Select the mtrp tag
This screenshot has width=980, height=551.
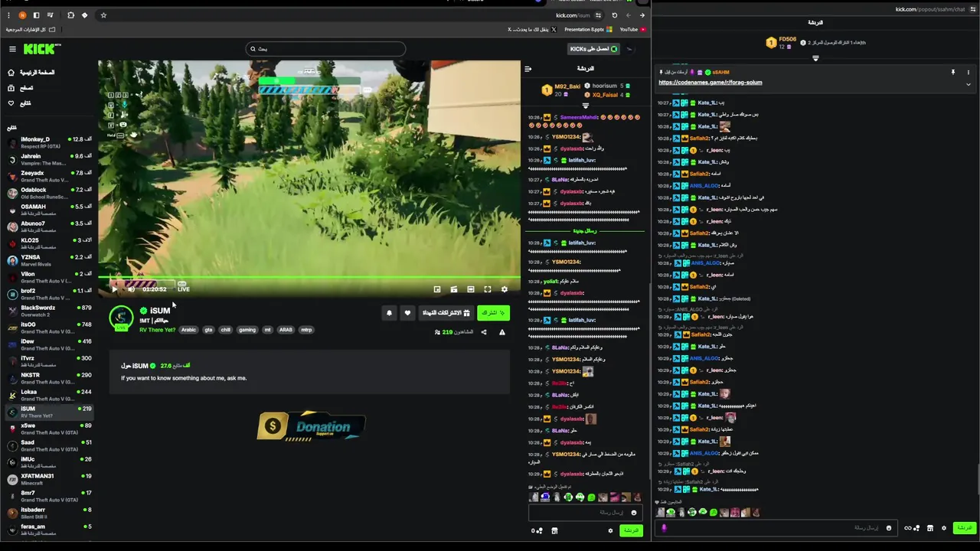click(306, 330)
